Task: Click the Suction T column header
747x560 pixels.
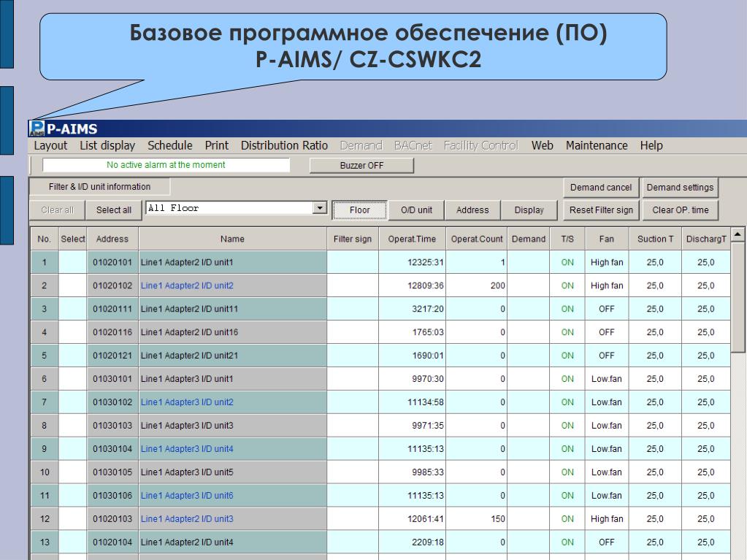Action: 656,239
